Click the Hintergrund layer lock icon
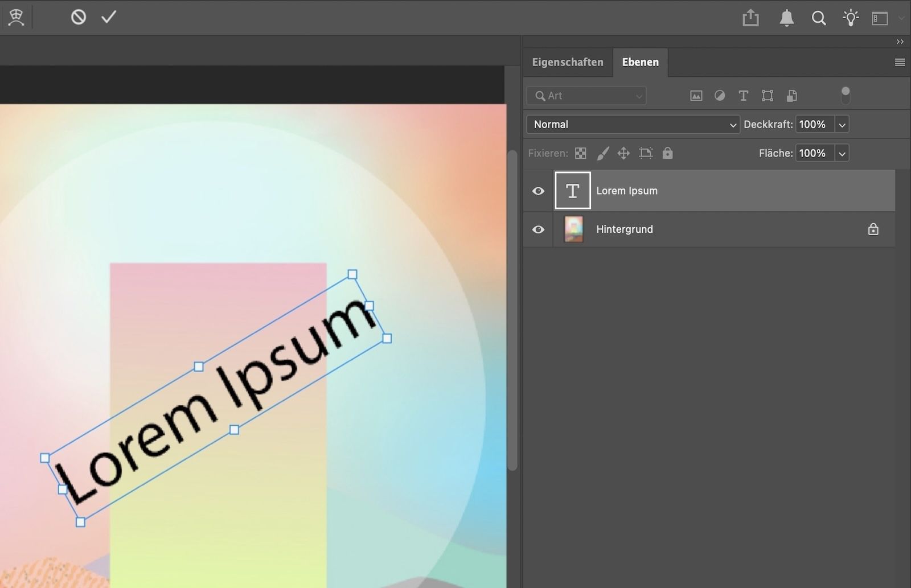Screen dimensions: 911x588 click(873, 229)
